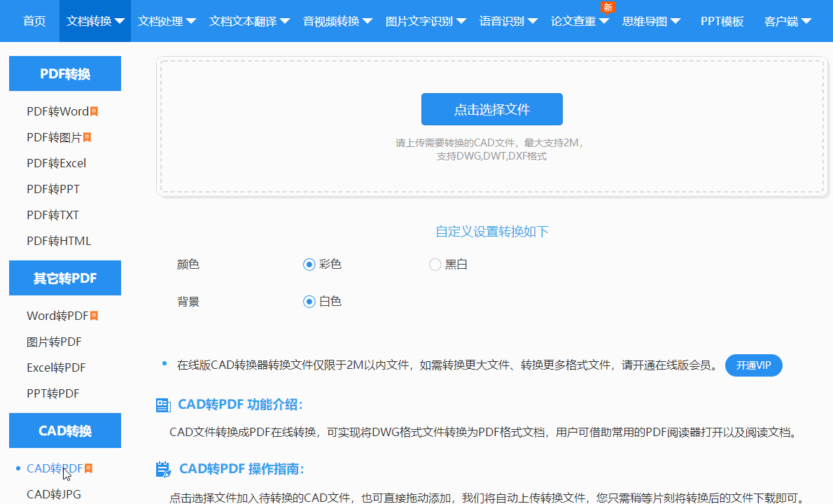The height and width of the screenshot is (504, 833).
Task: Open the 图片转PDF converter link
Action: [54, 342]
